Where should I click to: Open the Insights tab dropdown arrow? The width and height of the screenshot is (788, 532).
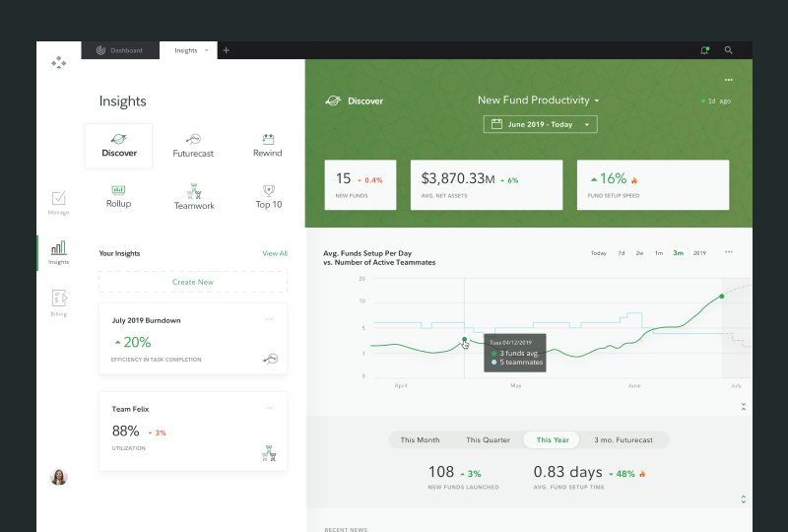(206, 50)
